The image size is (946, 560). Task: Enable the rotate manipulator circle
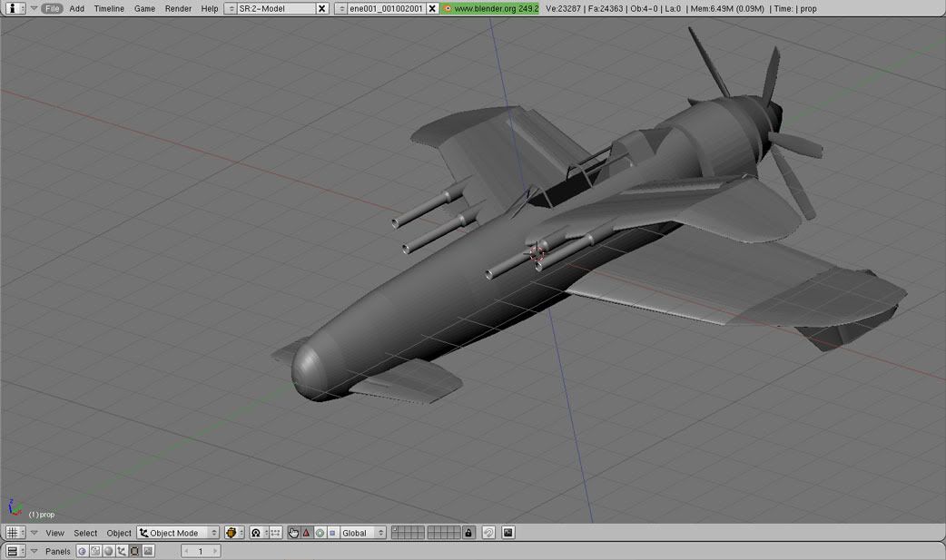(320, 533)
